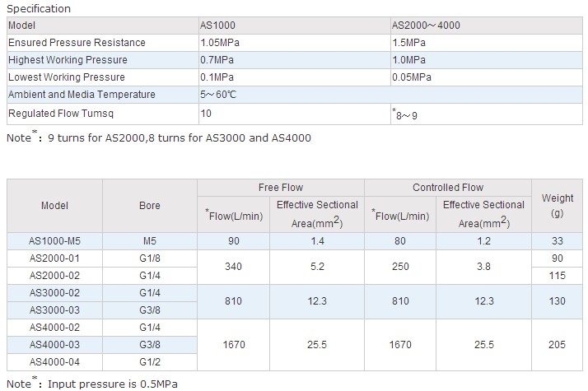The width and height of the screenshot is (588, 391).
Task: Select the Ensured Pressure Resistance row label
Action: coord(77,43)
